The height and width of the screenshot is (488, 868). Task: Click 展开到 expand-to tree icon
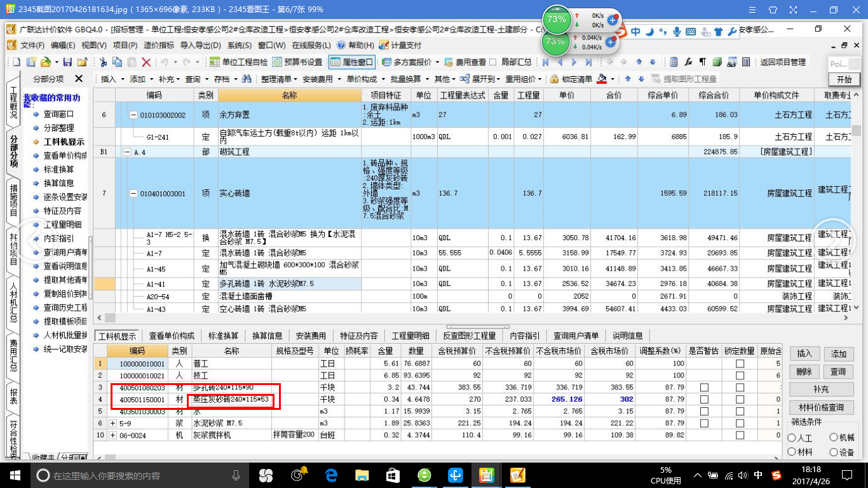(480, 79)
